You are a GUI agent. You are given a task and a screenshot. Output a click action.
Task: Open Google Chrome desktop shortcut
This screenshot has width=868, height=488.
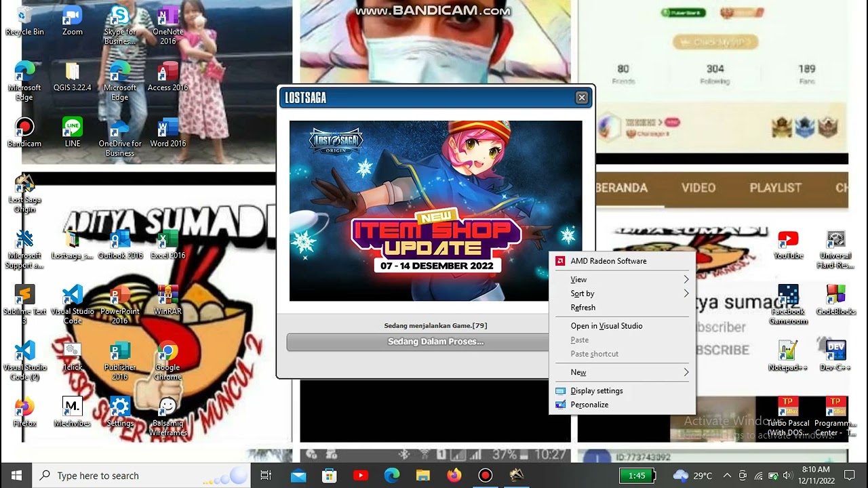(x=167, y=361)
